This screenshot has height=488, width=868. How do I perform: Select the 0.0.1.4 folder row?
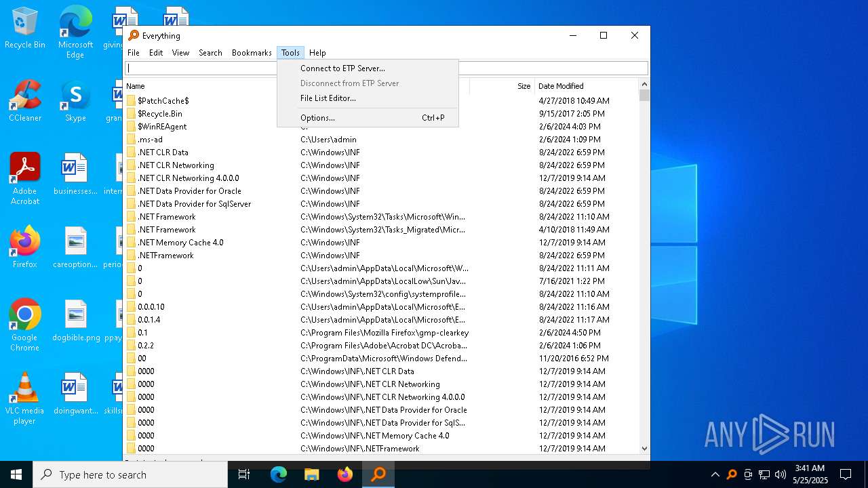(x=382, y=320)
